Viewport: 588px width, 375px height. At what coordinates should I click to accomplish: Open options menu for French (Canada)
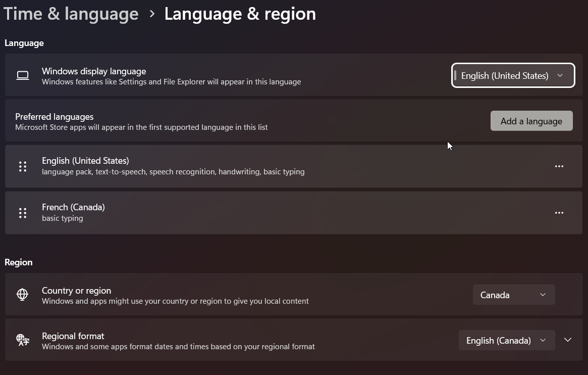(559, 212)
